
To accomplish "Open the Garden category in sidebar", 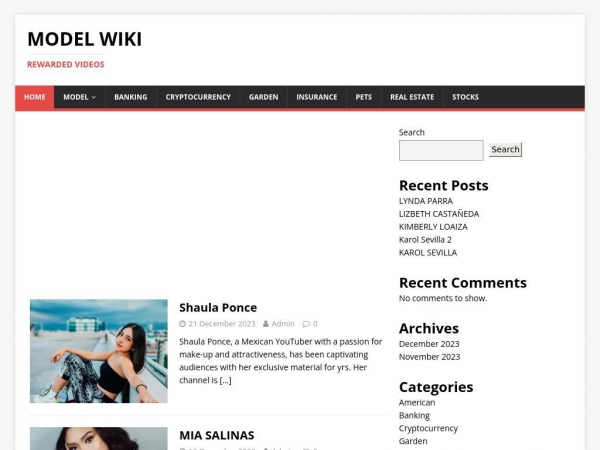I will [413, 441].
